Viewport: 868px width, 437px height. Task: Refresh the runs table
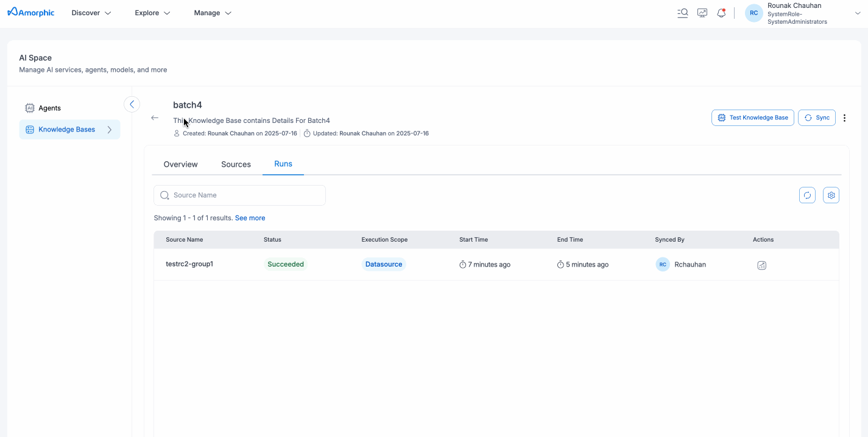[807, 195]
